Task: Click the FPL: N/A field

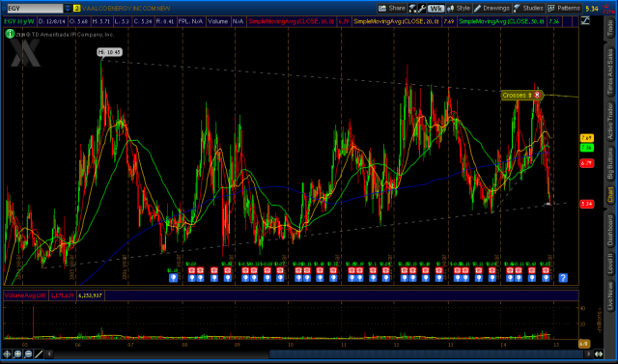Action: [191, 21]
